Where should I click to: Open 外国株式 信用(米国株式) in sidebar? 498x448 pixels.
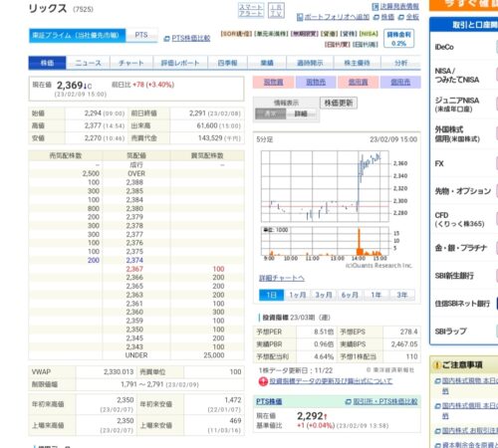tap(457, 134)
